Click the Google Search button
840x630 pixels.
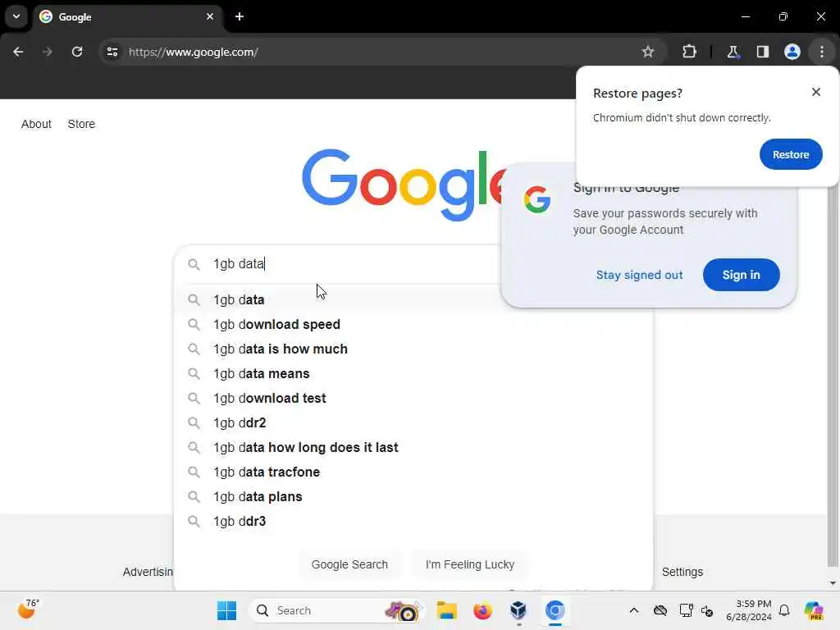349,564
